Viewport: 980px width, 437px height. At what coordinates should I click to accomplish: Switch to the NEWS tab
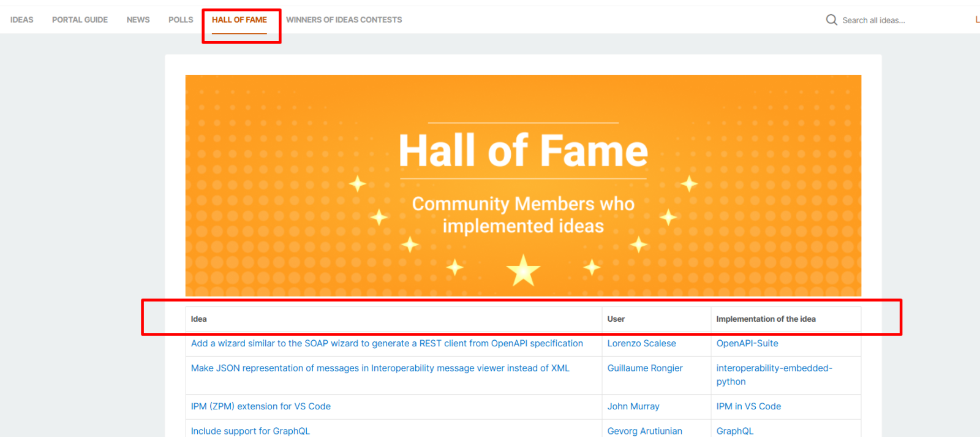(138, 20)
